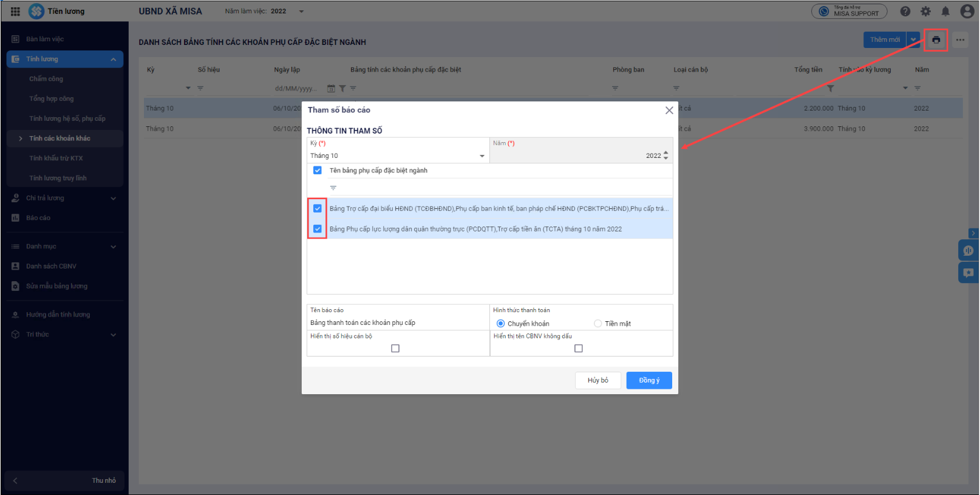Click the Thêm mới button
Image resolution: width=980 pixels, height=495 pixels.
[885, 40]
